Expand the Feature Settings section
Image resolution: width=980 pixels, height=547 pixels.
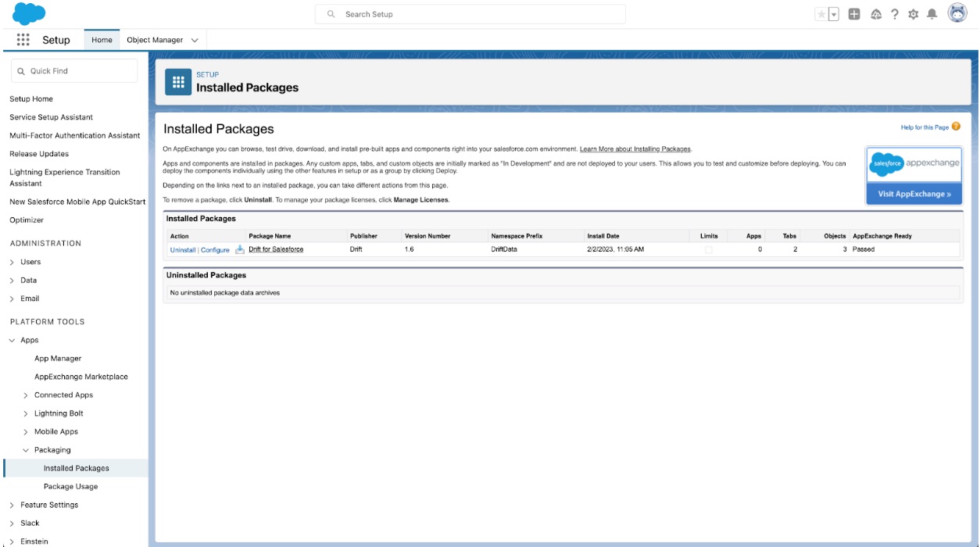[12, 505]
